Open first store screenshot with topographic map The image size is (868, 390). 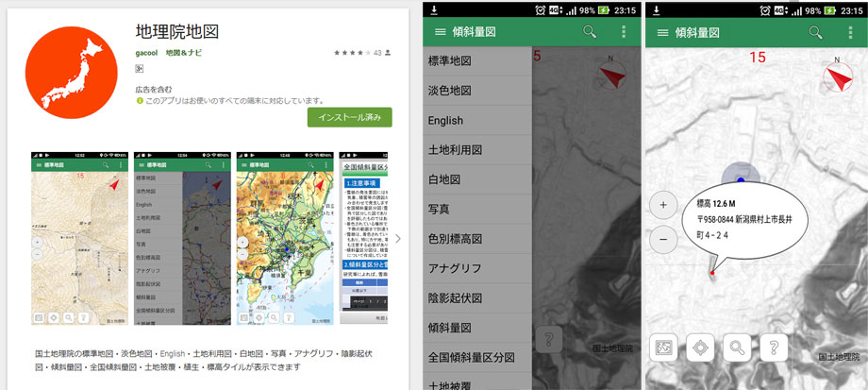[x=79, y=238]
